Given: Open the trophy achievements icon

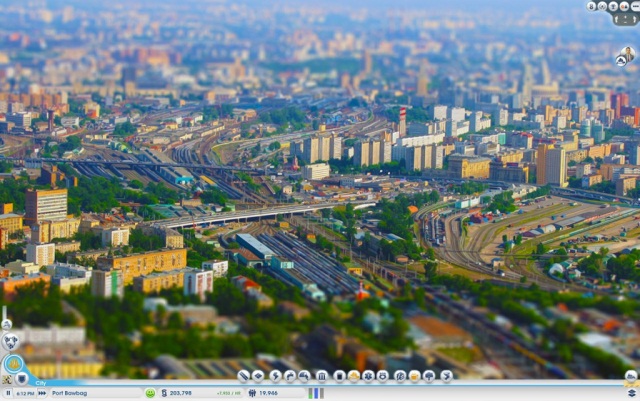Looking at the screenshot, I should [613, 6].
